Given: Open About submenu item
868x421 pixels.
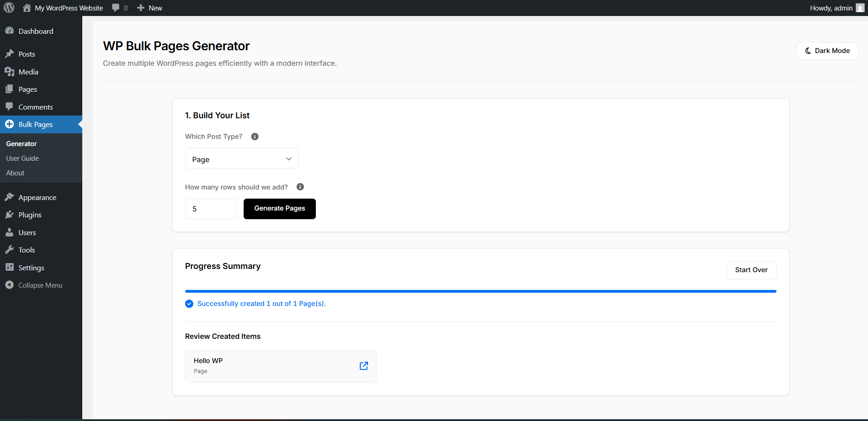Looking at the screenshot, I should click(15, 173).
